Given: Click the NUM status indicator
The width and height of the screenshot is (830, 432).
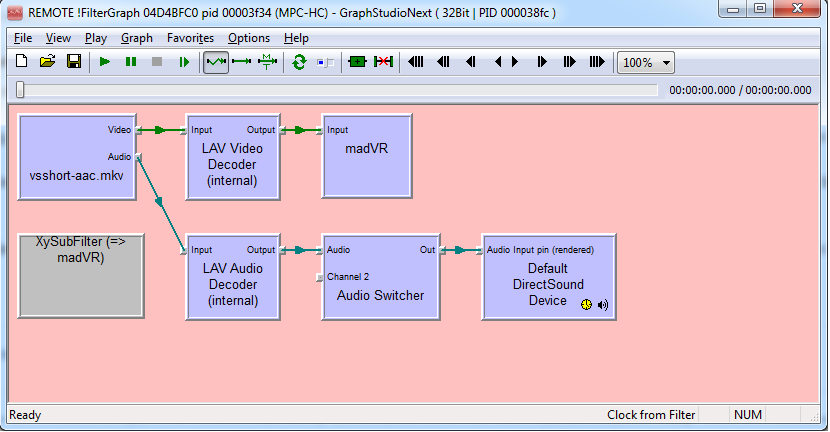Looking at the screenshot, I should click(x=747, y=415).
